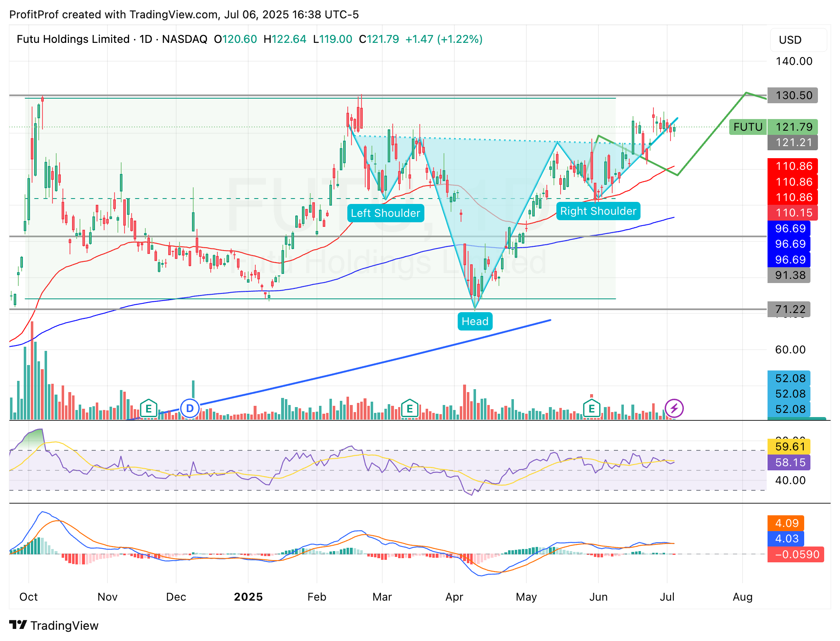Click the earnings E marker near June

[591, 409]
